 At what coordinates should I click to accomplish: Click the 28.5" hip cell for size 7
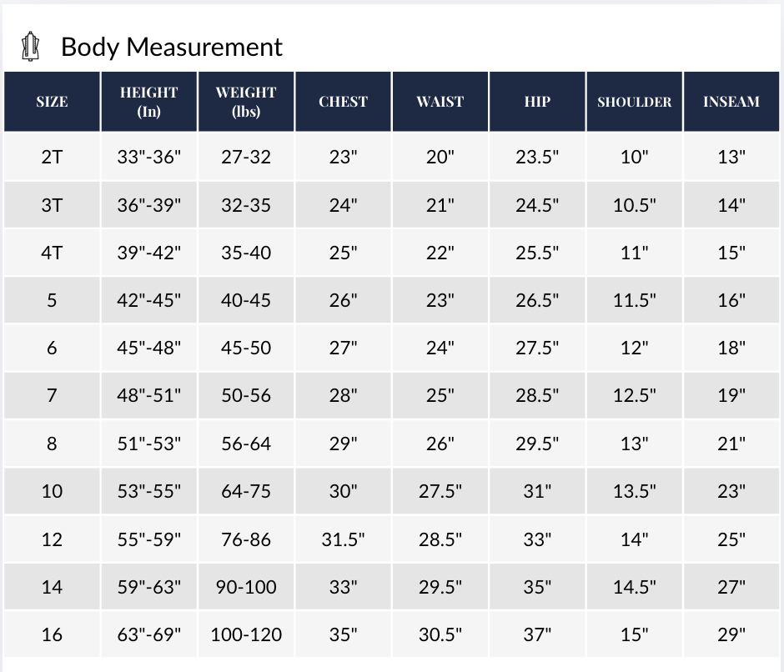[537, 395]
